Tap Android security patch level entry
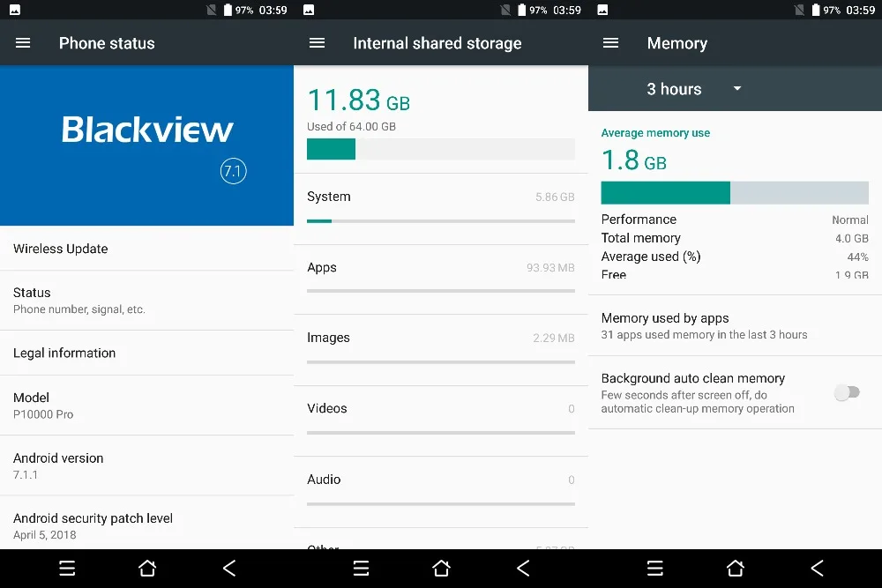 point(146,523)
